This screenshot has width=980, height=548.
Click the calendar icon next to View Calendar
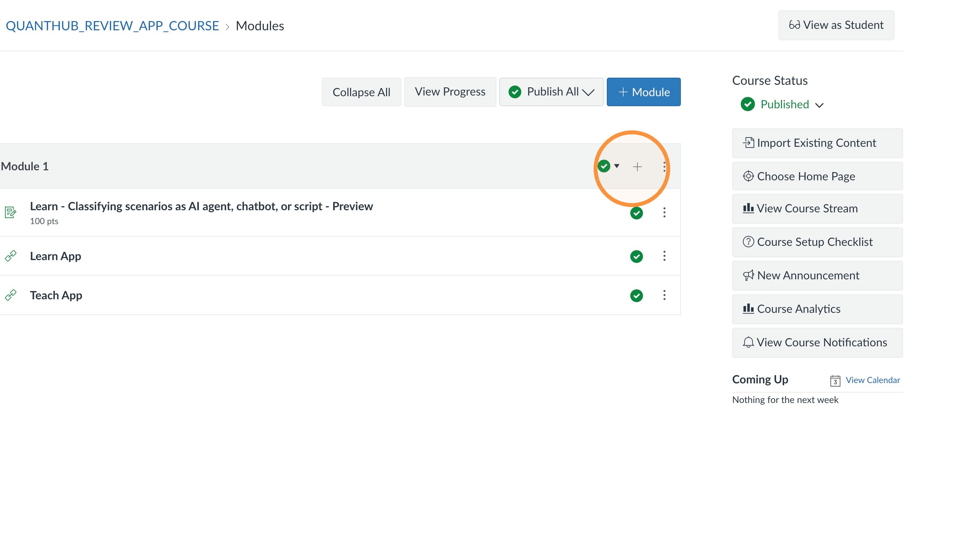[x=835, y=381]
